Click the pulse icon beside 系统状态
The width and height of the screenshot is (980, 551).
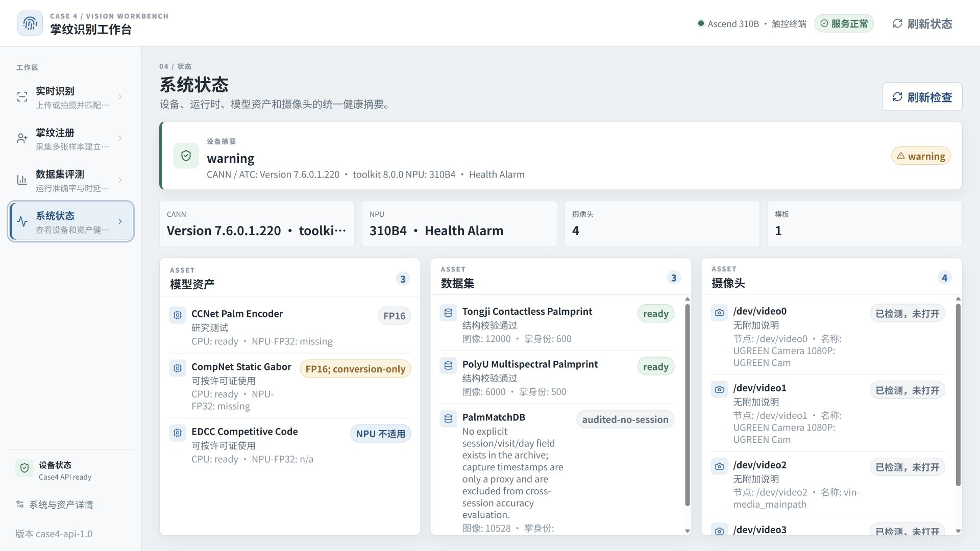22,221
